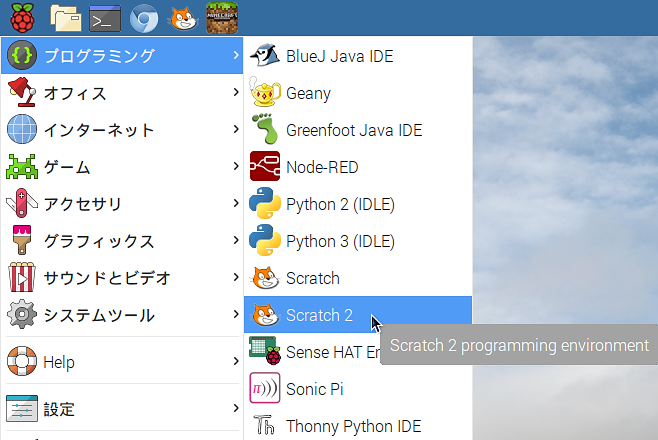Click the popcorn サウンドとビデオ icon

click(x=22, y=277)
